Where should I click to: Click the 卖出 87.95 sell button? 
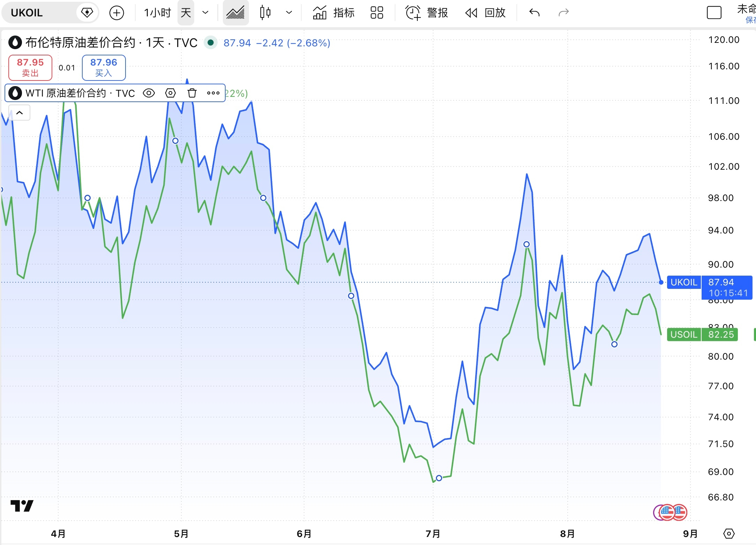coord(30,68)
